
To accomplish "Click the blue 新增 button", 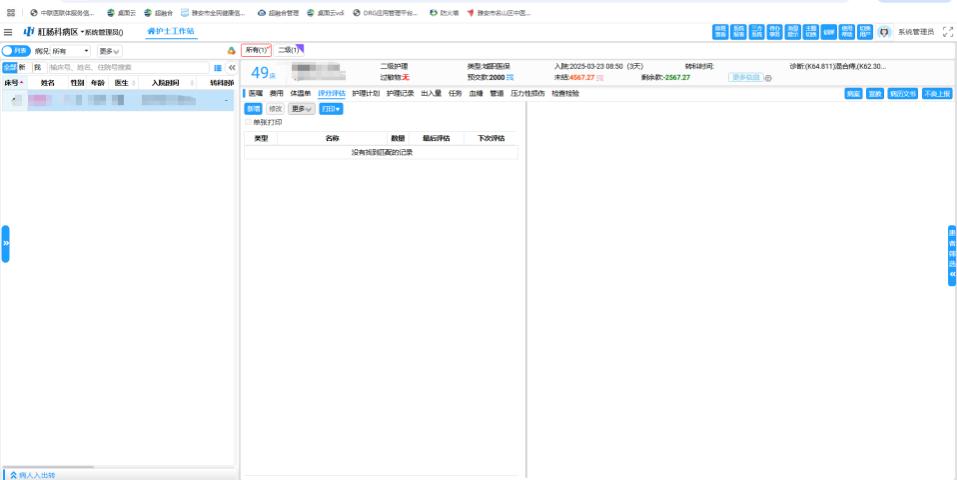I will coord(253,109).
